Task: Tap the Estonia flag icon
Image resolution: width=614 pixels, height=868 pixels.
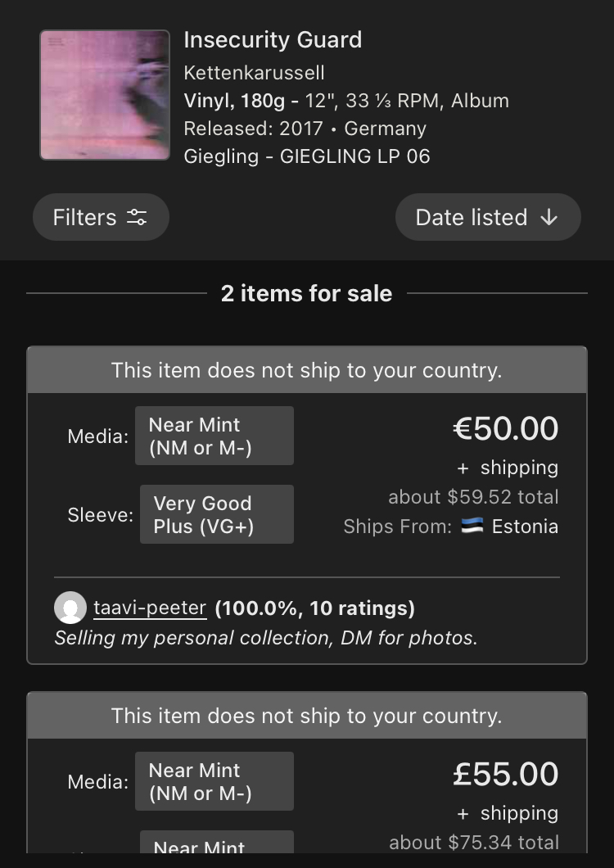Action: [472, 527]
